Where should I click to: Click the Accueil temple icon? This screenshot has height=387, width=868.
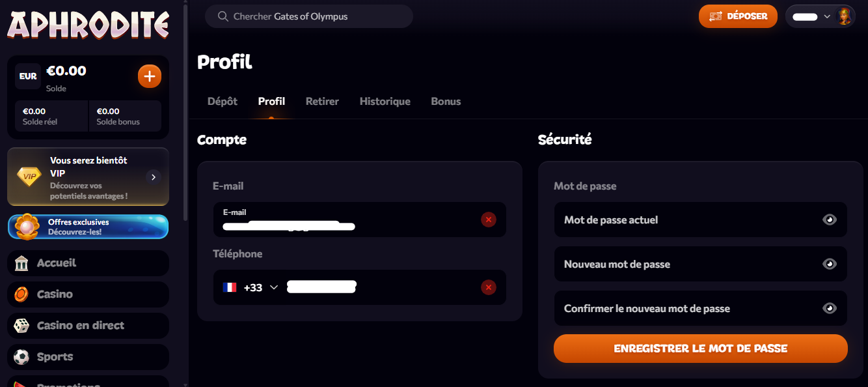click(x=21, y=263)
